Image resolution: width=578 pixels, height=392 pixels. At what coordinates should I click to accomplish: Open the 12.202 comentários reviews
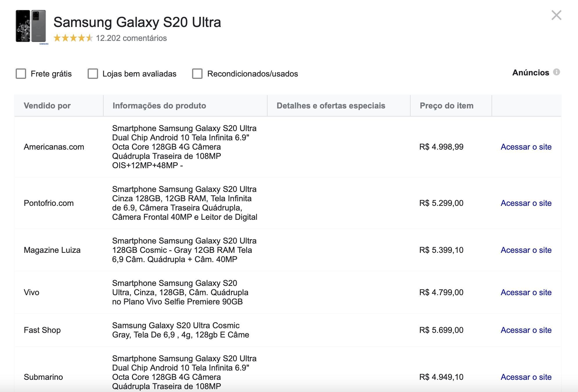[x=131, y=38]
